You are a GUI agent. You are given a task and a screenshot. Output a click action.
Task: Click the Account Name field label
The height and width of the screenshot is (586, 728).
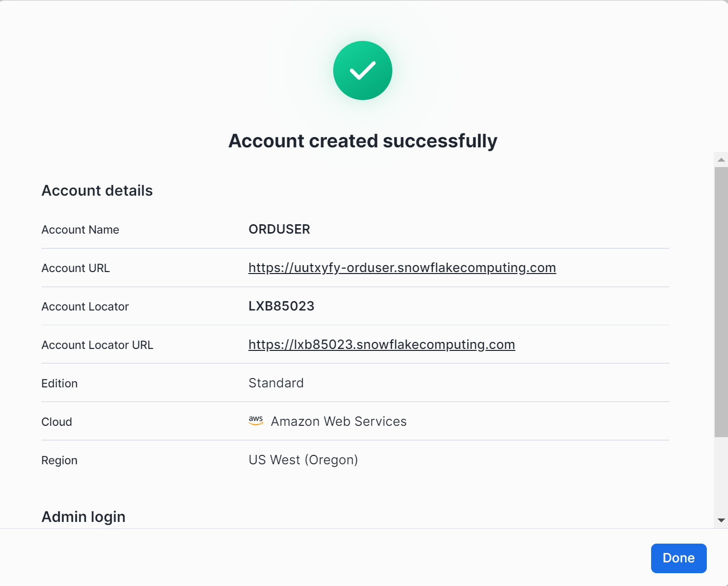pos(80,230)
